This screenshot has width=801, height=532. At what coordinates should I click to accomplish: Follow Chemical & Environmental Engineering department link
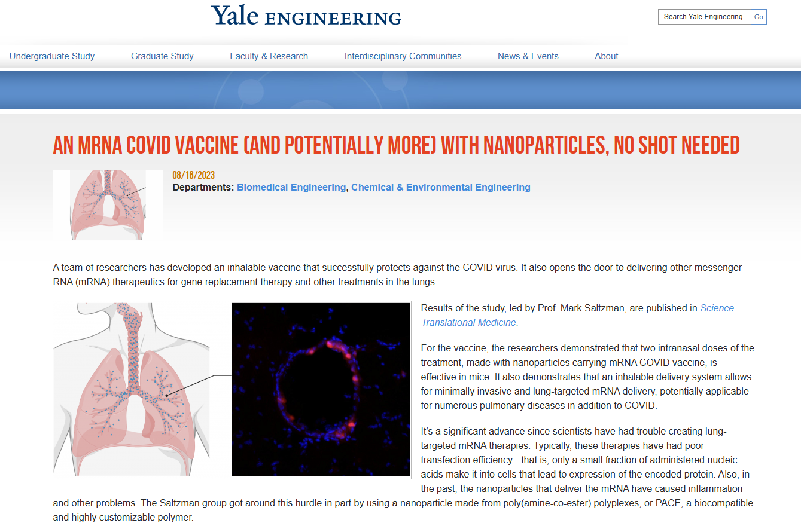pyautogui.click(x=441, y=188)
